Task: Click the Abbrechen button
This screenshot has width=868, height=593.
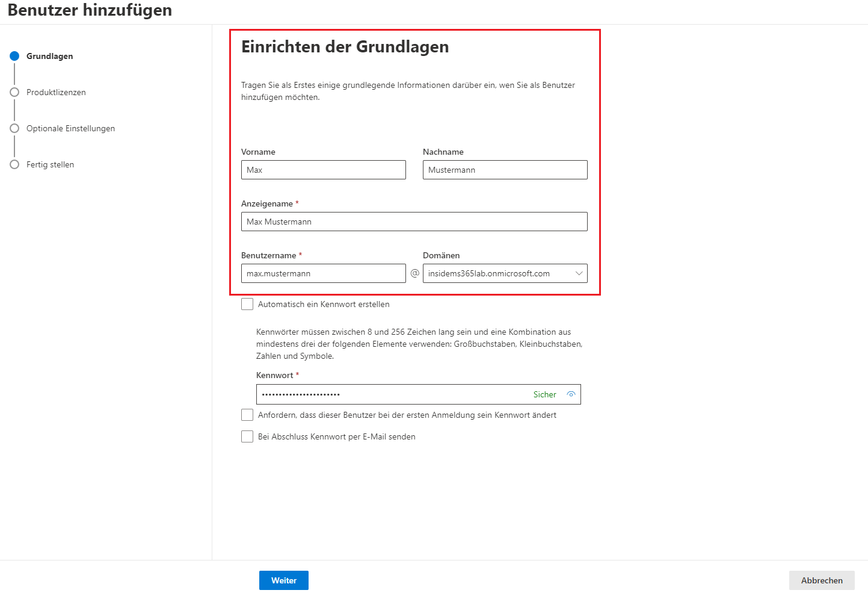Action: 821,580
